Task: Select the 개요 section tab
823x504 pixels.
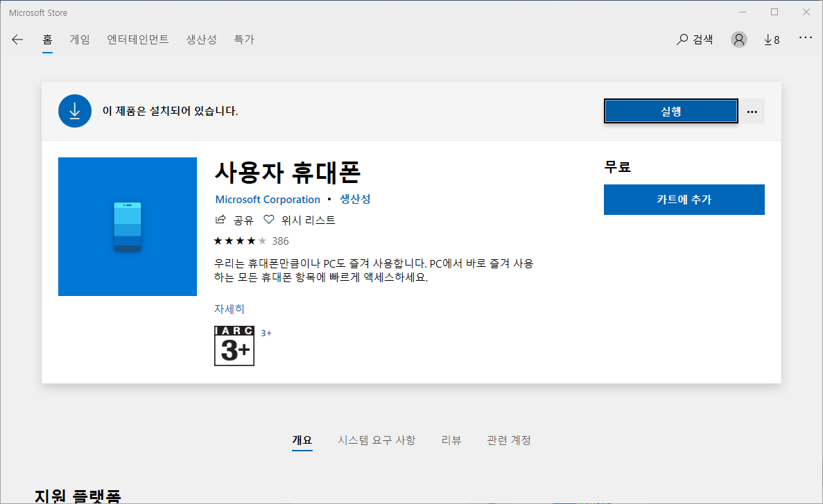Action: (302, 440)
